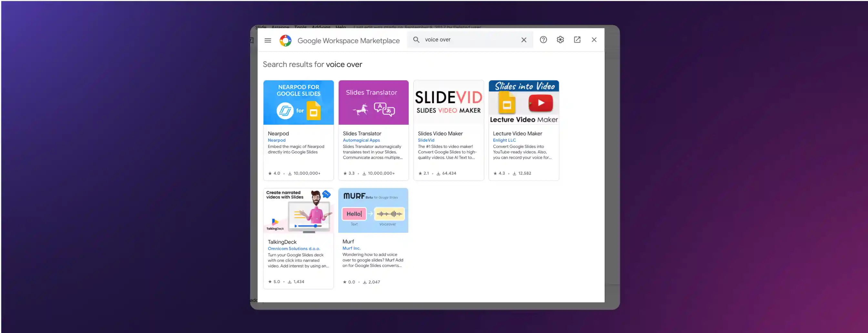Click Murf's 2,047 download count
The image size is (868, 333).
click(x=371, y=282)
